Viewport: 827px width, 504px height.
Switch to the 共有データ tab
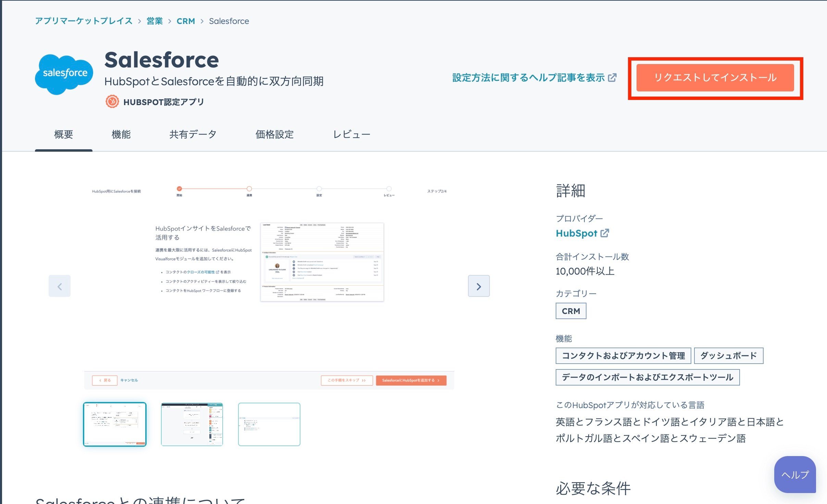[x=193, y=134]
